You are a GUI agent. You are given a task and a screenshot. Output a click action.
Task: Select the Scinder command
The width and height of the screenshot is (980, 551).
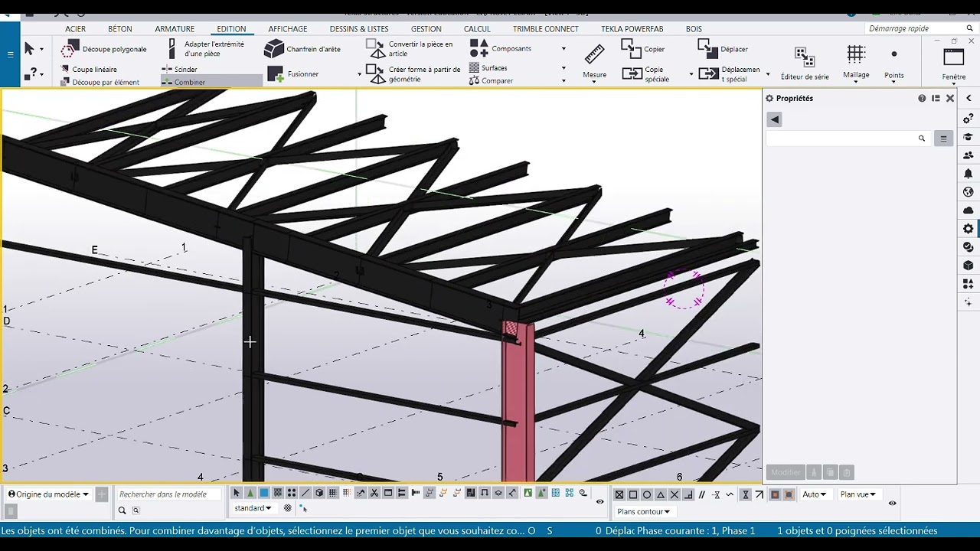[x=180, y=69]
